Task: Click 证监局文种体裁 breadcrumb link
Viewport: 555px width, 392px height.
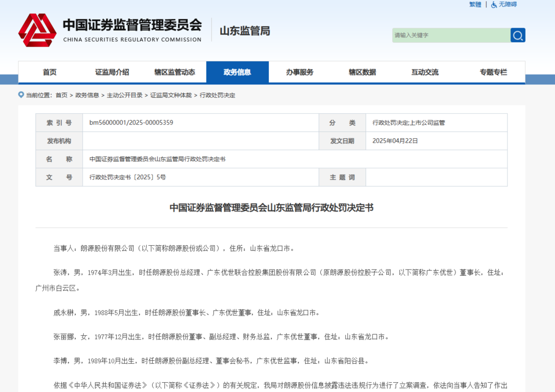Action: [171, 95]
